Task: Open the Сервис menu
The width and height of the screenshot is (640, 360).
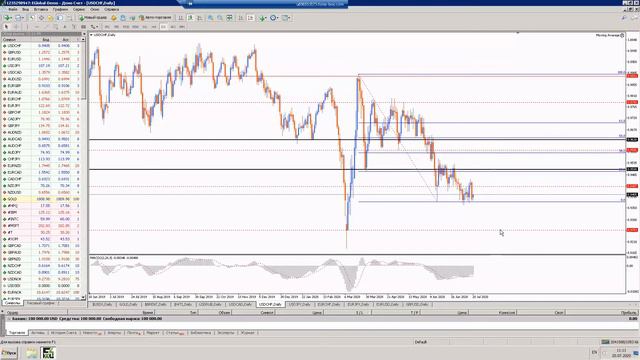Action: point(79,9)
